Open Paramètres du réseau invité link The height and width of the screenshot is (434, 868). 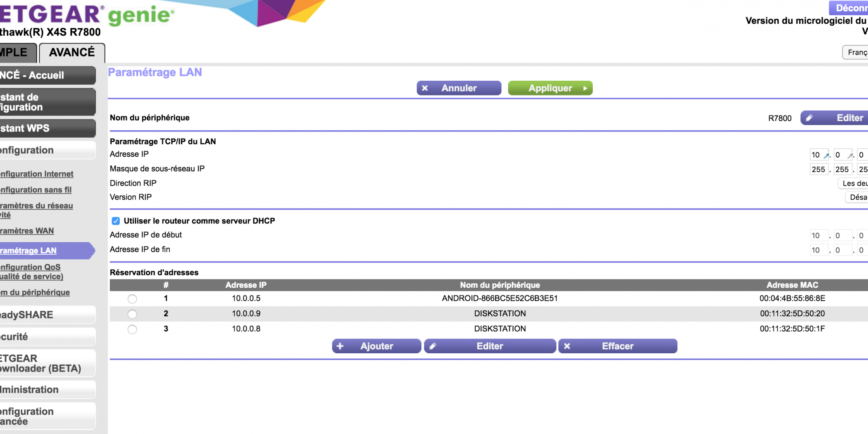pos(36,210)
